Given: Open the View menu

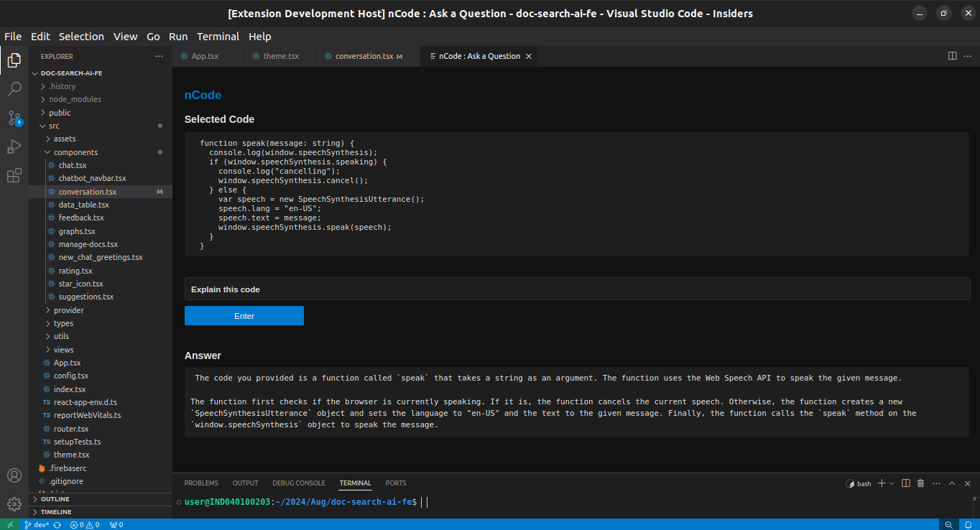Looking at the screenshot, I should coord(125,37).
